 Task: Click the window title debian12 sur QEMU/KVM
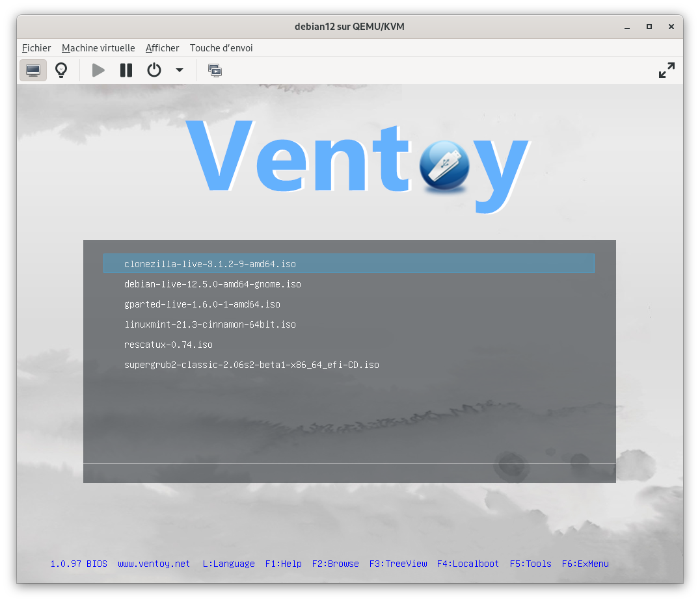349,27
